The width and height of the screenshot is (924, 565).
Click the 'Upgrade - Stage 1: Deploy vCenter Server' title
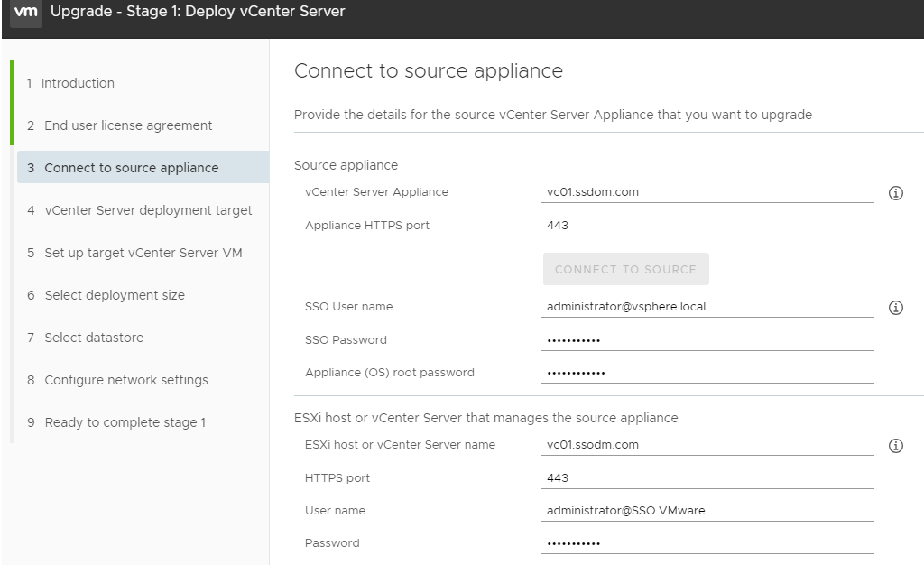[198, 11]
